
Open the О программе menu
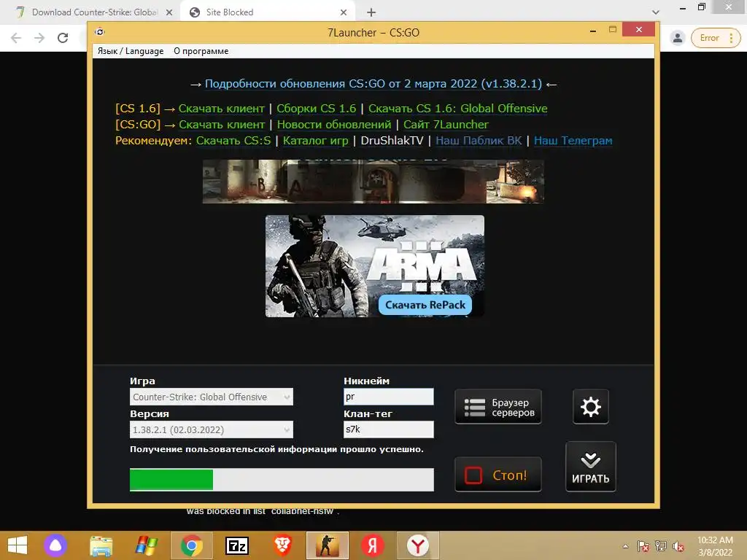pyautogui.click(x=201, y=51)
